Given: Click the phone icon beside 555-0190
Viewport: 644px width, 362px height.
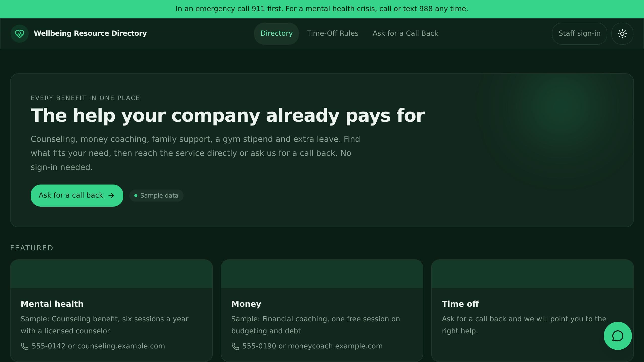Looking at the screenshot, I should 235,346.
